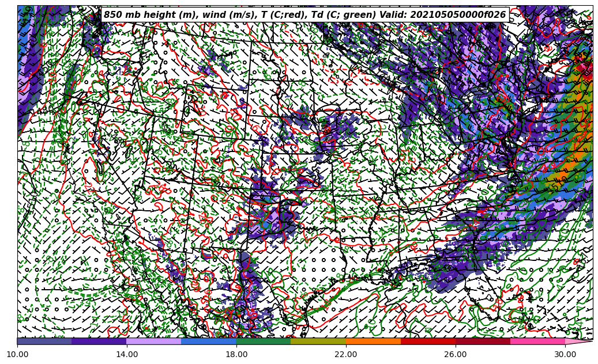Pick the bright red 24–26 colorbar segment
598x364 pixels.
point(428,341)
